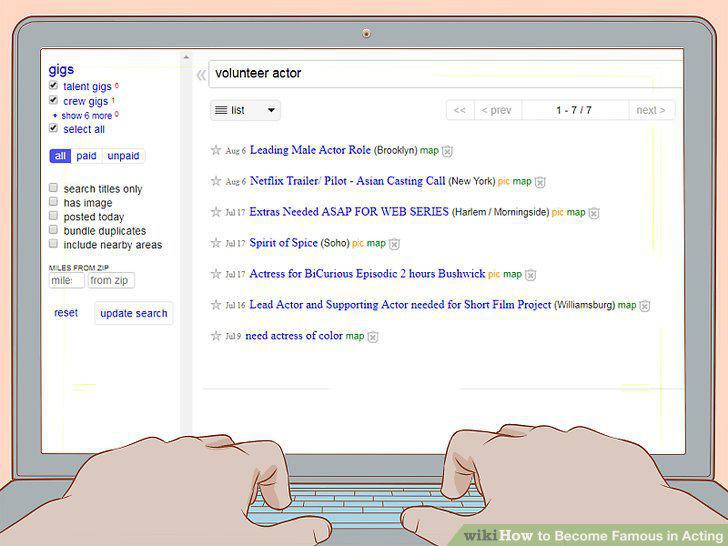Enable include nearby areas option
This screenshot has height=546, width=728.
[x=53, y=243]
